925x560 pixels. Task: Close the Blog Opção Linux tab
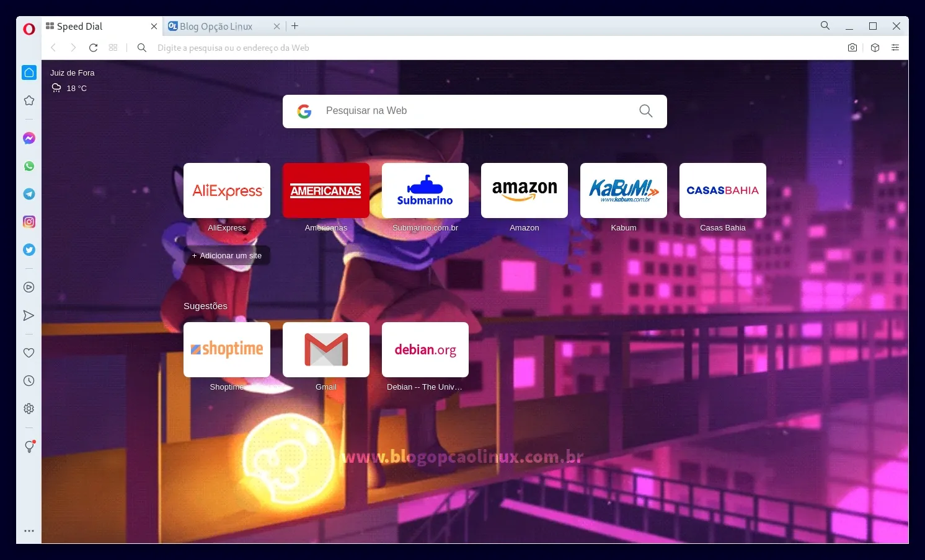[x=277, y=26]
